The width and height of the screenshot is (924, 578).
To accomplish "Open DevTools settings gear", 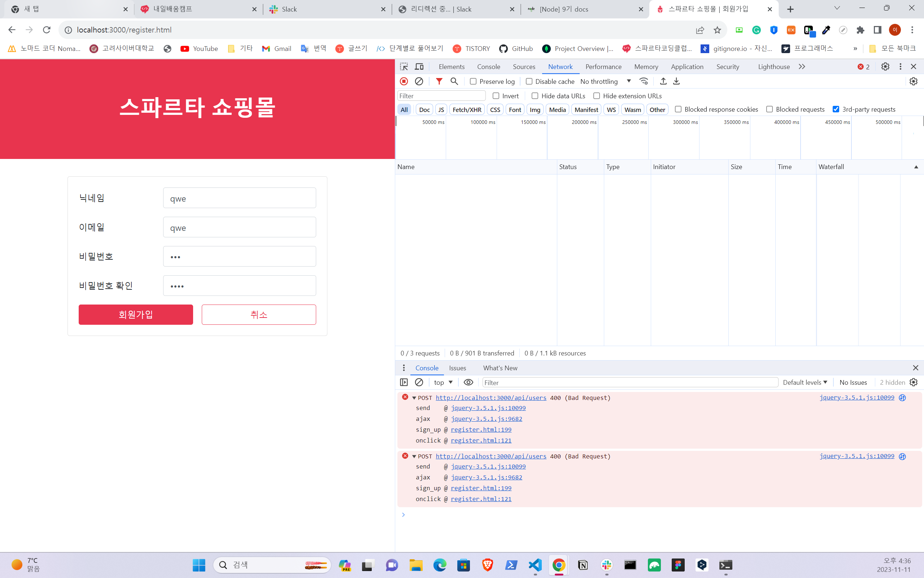I will [x=885, y=66].
